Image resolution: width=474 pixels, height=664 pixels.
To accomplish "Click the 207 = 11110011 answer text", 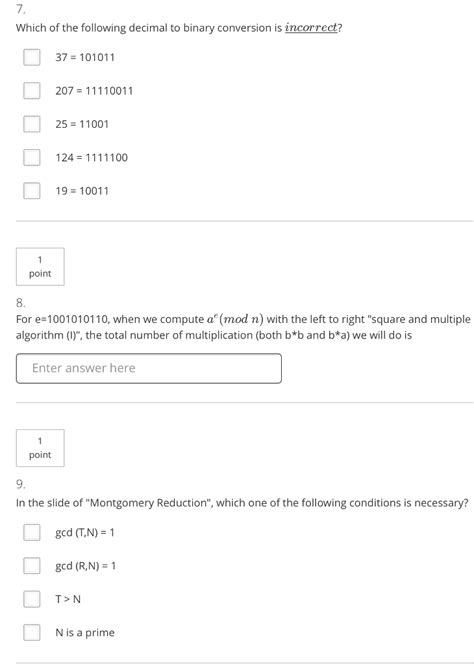I will 94,91.
